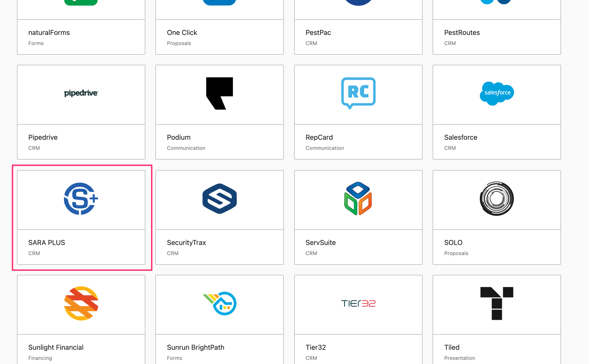Click the Proposals label under SOLO

(456, 253)
